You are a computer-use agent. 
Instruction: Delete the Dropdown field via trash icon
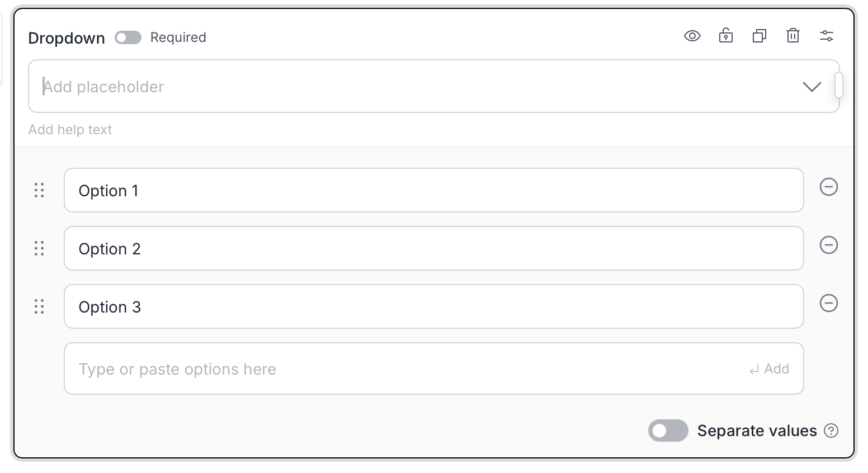(792, 36)
